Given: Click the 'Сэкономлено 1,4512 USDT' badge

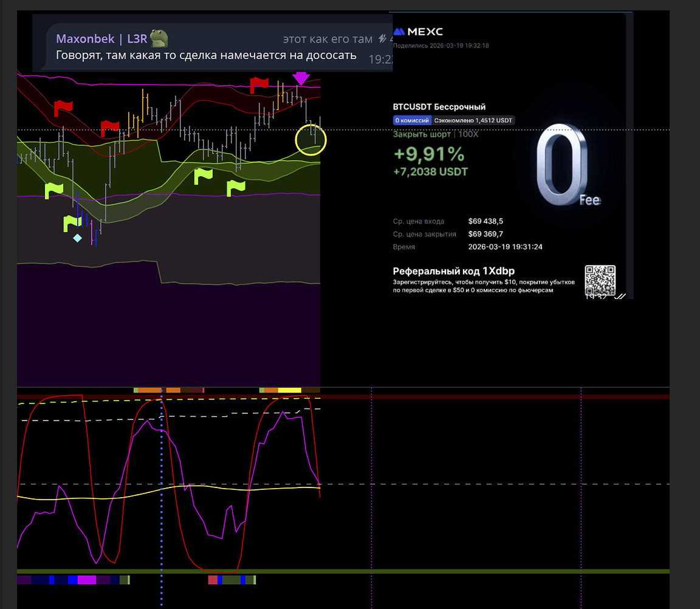Looking at the screenshot, I should point(473,120).
